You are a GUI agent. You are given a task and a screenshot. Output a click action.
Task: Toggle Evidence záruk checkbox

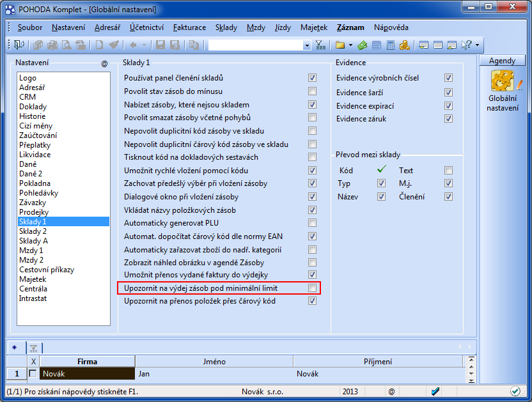click(448, 119)
